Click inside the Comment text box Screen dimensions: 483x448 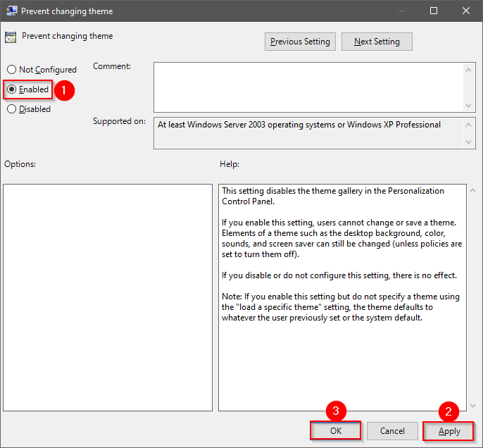point(308,86)
